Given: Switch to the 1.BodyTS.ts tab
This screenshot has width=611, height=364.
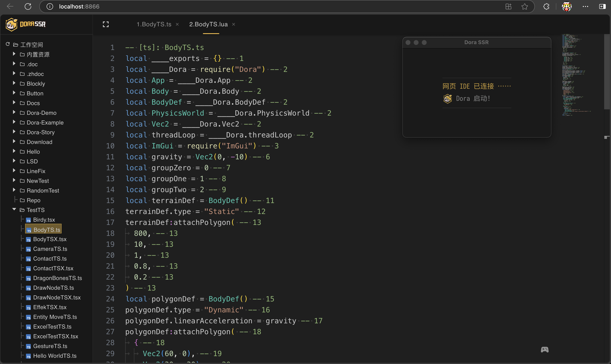Looking at the screenshot, I should pyautogui.click(x=154, y=24).
